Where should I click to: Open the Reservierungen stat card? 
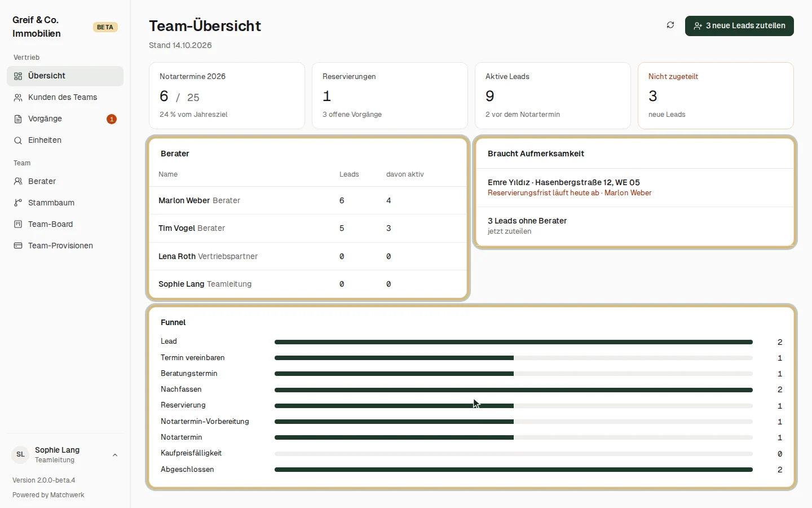390,95
